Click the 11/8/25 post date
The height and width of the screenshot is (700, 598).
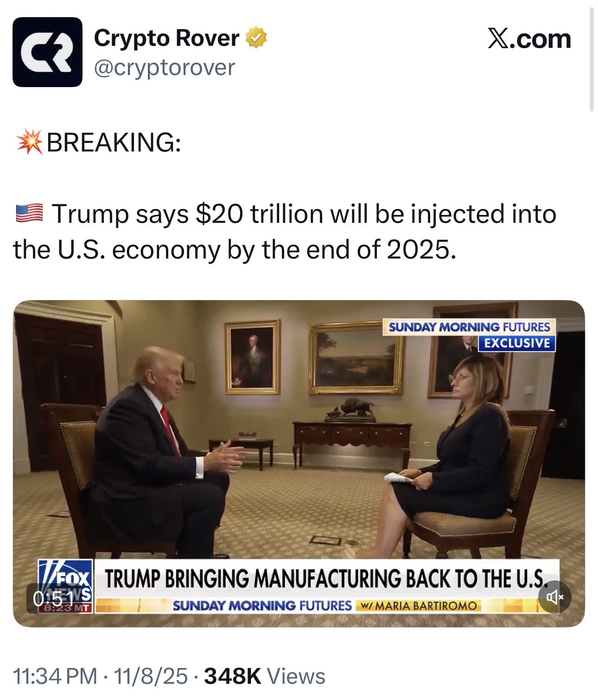[151, 676]
